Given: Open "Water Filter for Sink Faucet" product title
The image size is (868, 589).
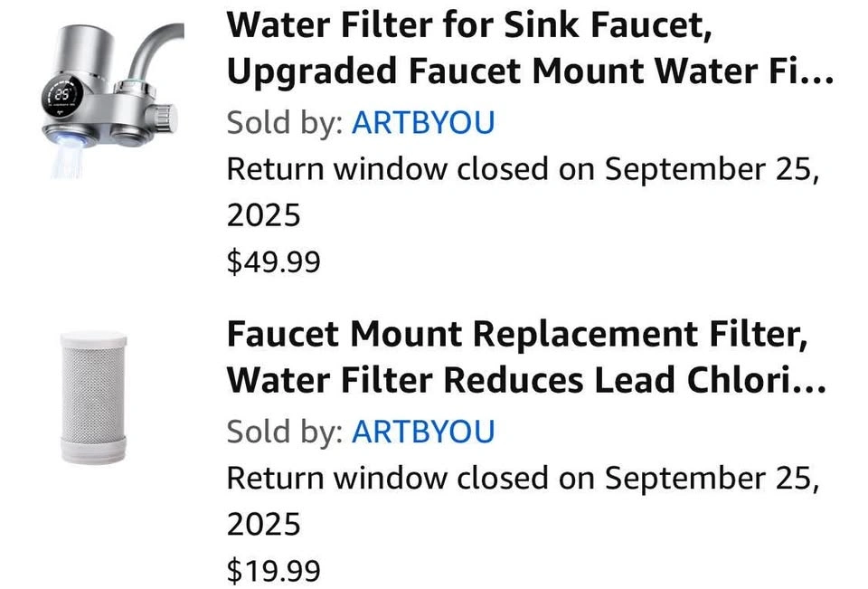Looking at the screenshot, I should [469, 25].
